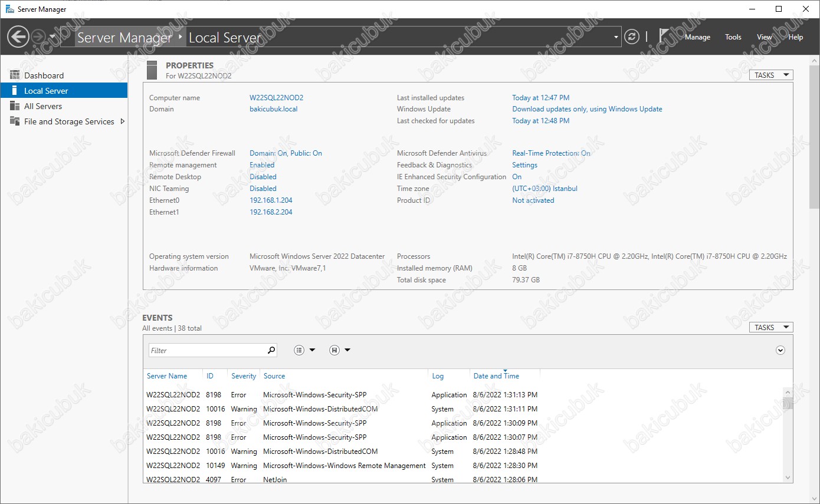
Task: Open the events list criteria icon
Action: (x=299, y=350)
